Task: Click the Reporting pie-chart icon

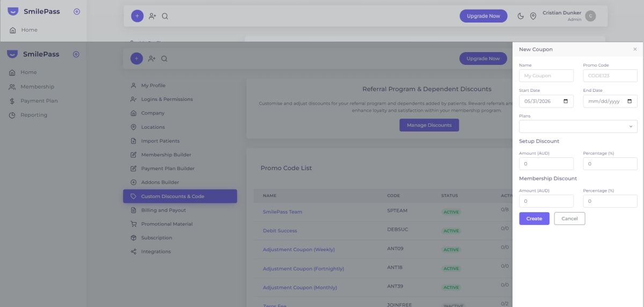Action: 12,115
